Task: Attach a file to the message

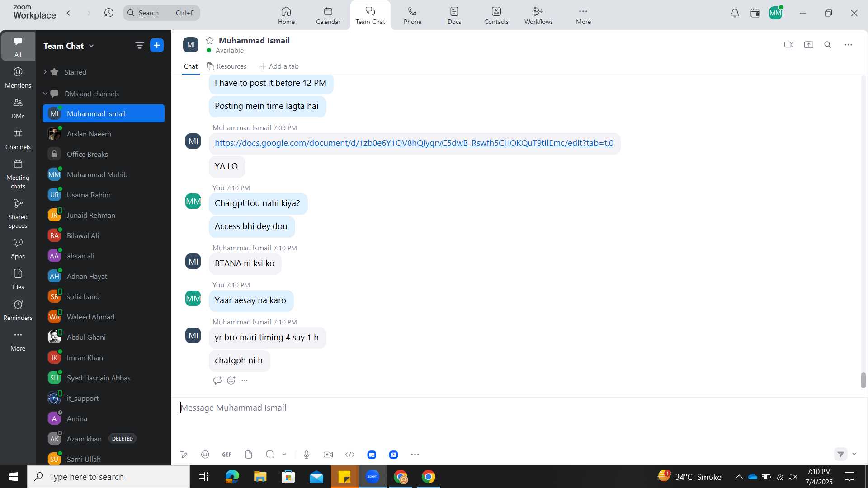Action: [249, 455]
